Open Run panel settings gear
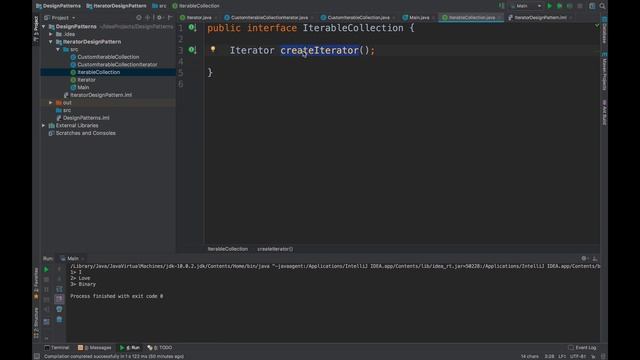Image resolution: width=640 pixels, height=360 pixels. tap(584, 258)
